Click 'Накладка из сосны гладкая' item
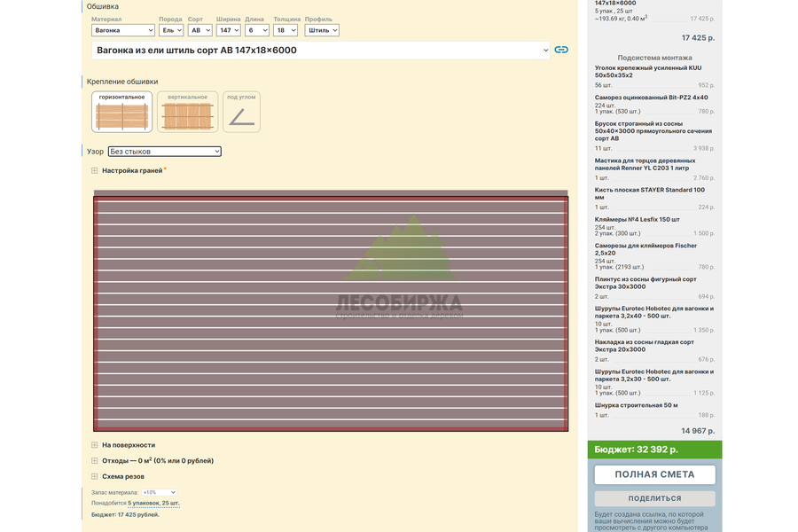This screenshot has width=798, height=532. [x=645, y=346]
